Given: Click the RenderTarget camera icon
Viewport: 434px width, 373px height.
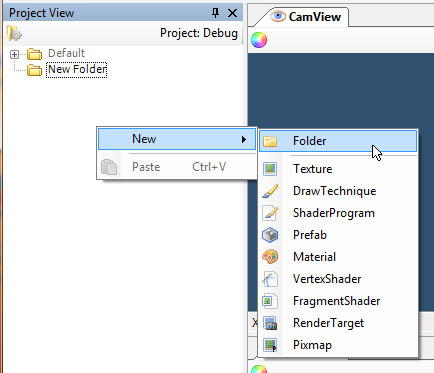Looking at the screenshot, I should (270, 323).
